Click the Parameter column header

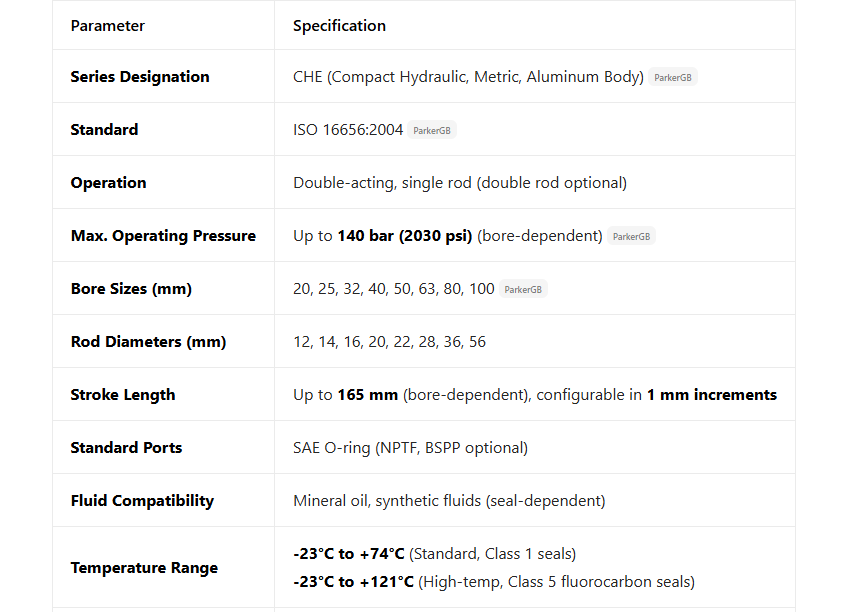[108, 26]
